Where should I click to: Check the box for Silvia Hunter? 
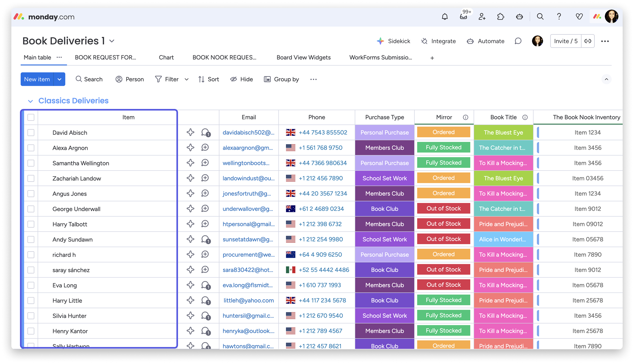pos(31,316)
